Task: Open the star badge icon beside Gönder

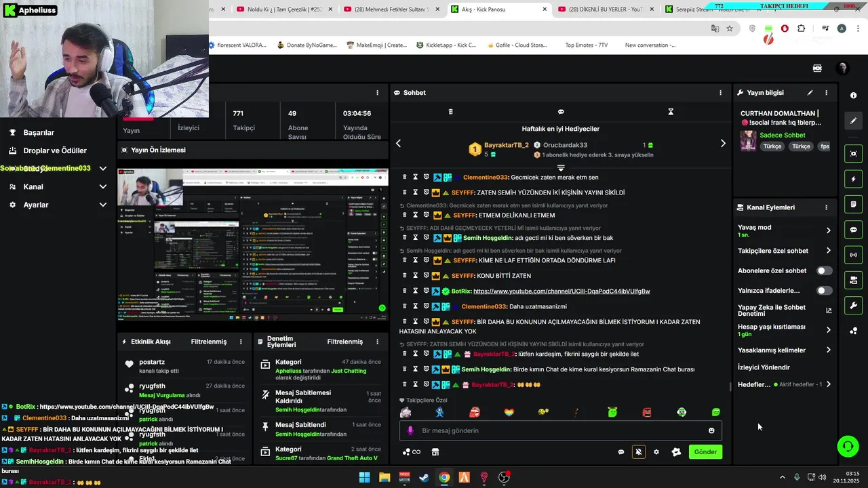Action: point(676,452)
